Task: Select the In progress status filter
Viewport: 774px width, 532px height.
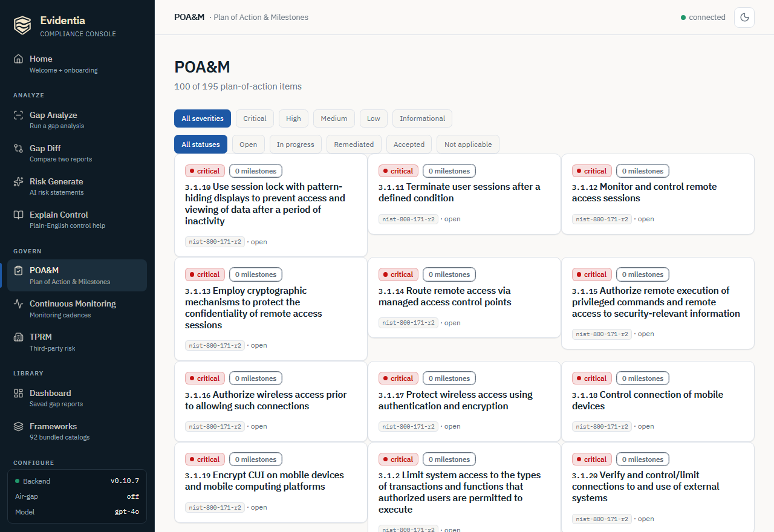Action: pyautogui.click(x=296, y=144)
